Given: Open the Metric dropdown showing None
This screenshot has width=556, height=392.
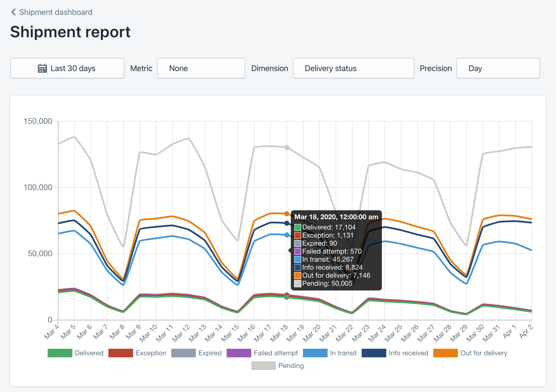Looking at the screenshot, I should click(x=201, y=68).
